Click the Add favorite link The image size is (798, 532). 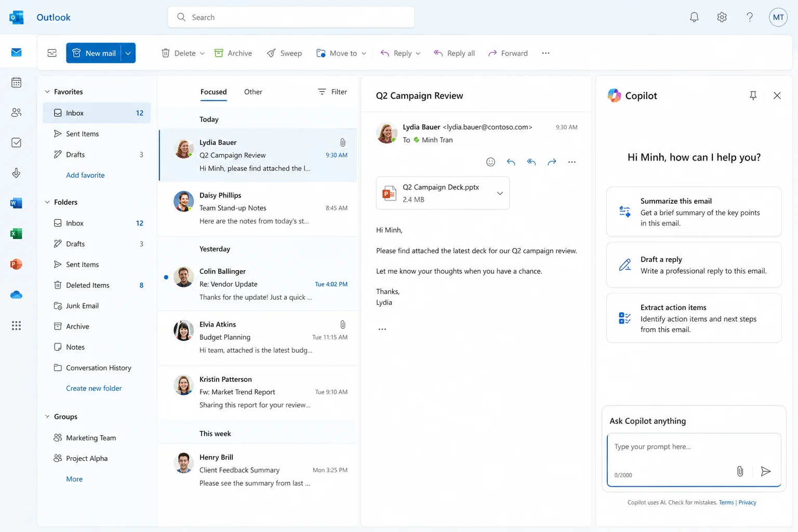[85, 175]
